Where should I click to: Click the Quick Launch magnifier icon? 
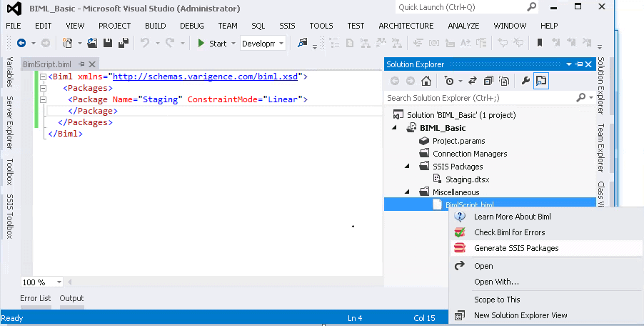point(531,7)
